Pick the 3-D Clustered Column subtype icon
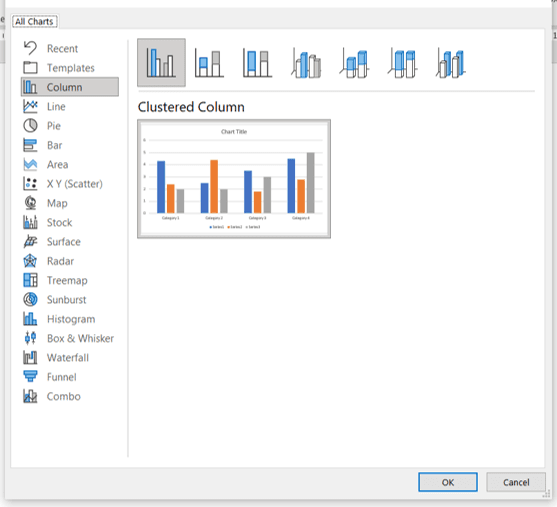Viewport: 557px width, 507px height. [x=306, y=63]
